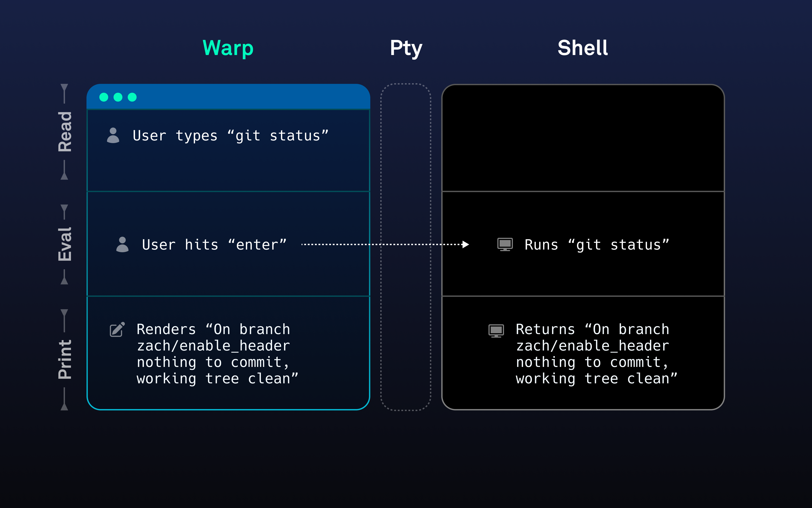Image resolution: width=812 pixels, height=508 pixels.
Task: Expand the Read section marker
Action: (65, 131)
